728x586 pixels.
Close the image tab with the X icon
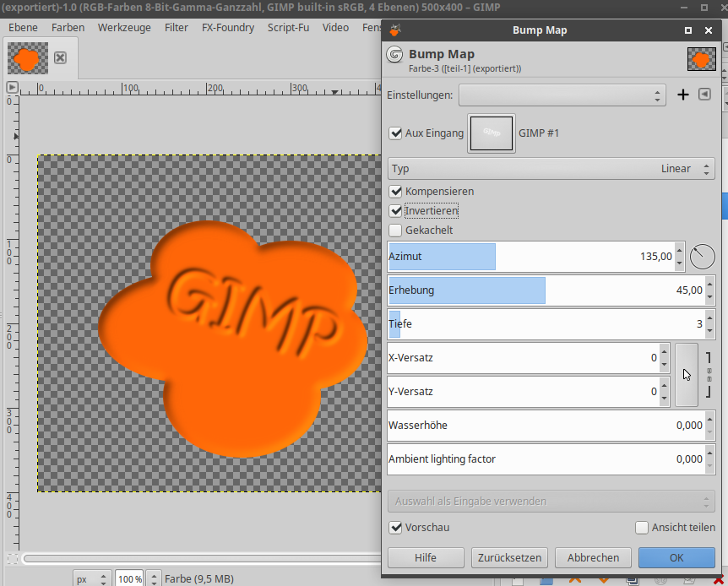pyautogui.click(x=60, y=58)
